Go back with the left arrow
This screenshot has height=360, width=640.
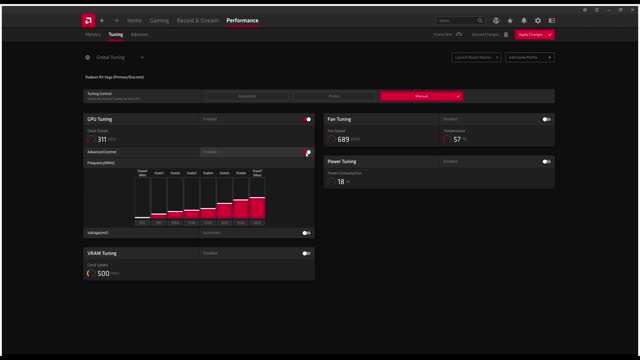tap(102, 20)
